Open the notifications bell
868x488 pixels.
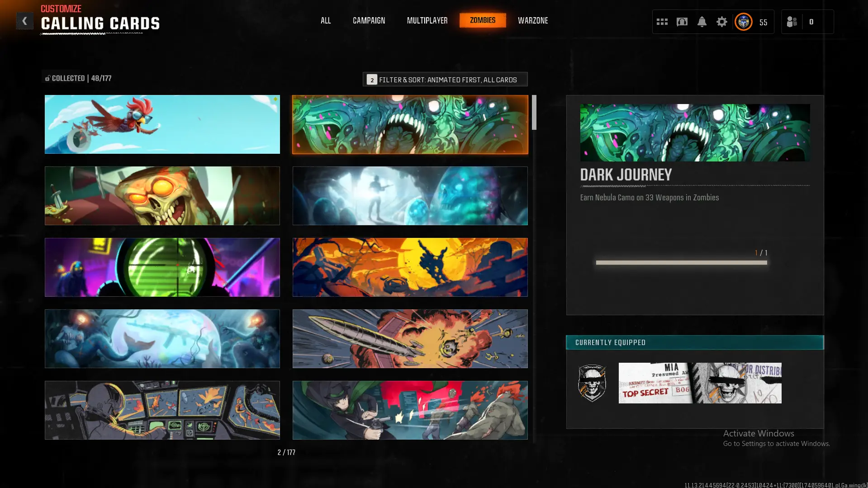pyautogui.click(x=702, y=22)
